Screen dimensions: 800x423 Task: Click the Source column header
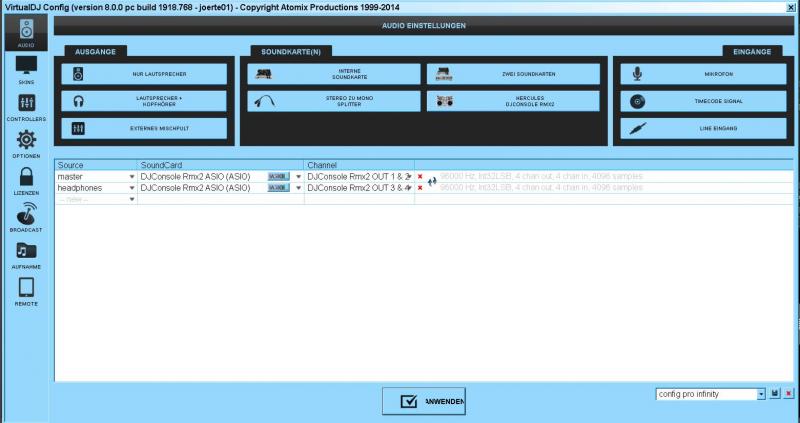tap(96, 165)
